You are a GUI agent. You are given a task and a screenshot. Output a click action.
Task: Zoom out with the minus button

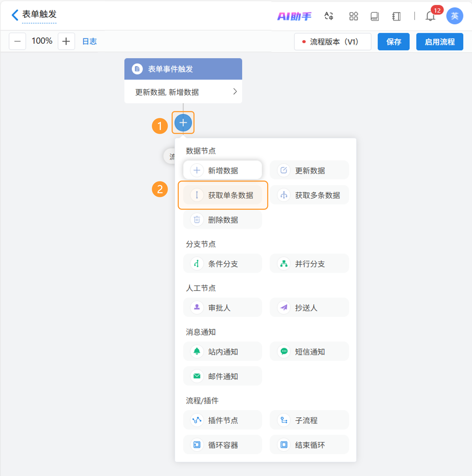coord(17,41)
